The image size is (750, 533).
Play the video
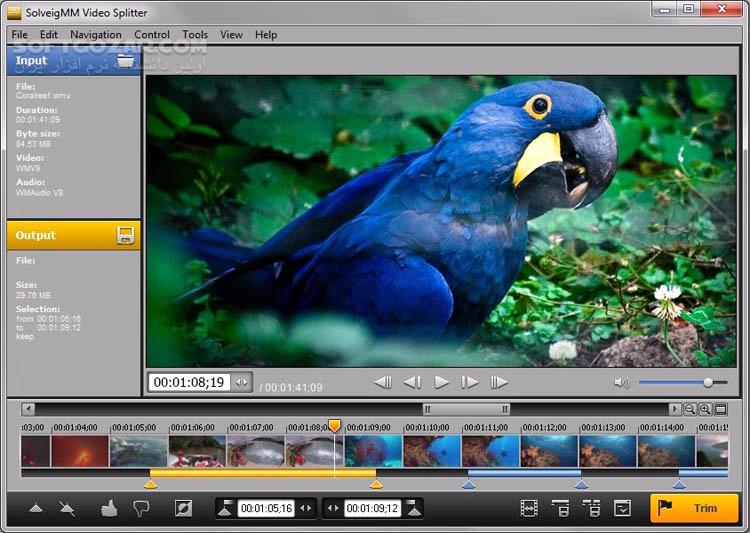point(441,382)
